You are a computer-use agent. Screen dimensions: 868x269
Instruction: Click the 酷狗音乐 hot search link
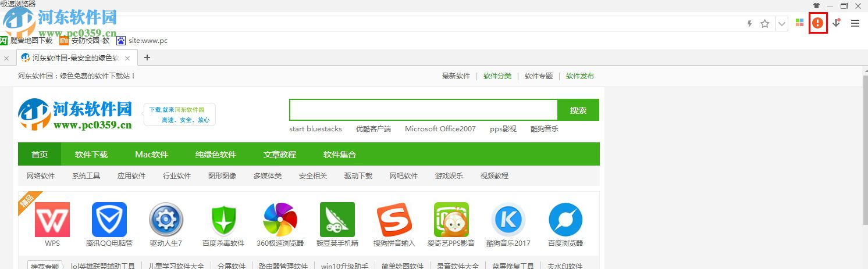click(x=545, y=129)
